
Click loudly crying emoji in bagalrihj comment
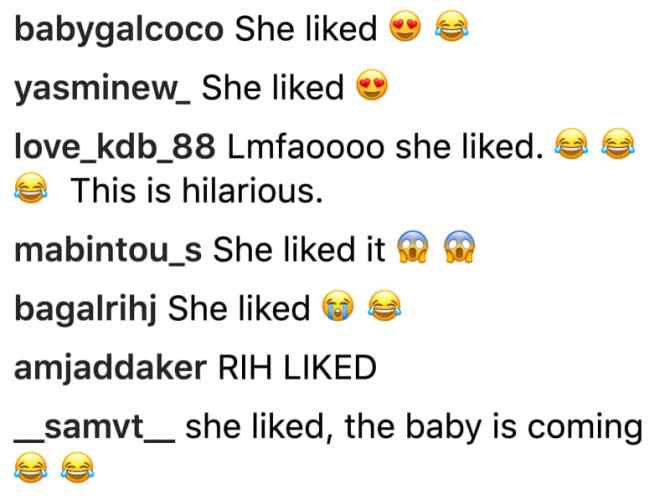point(338,305)
